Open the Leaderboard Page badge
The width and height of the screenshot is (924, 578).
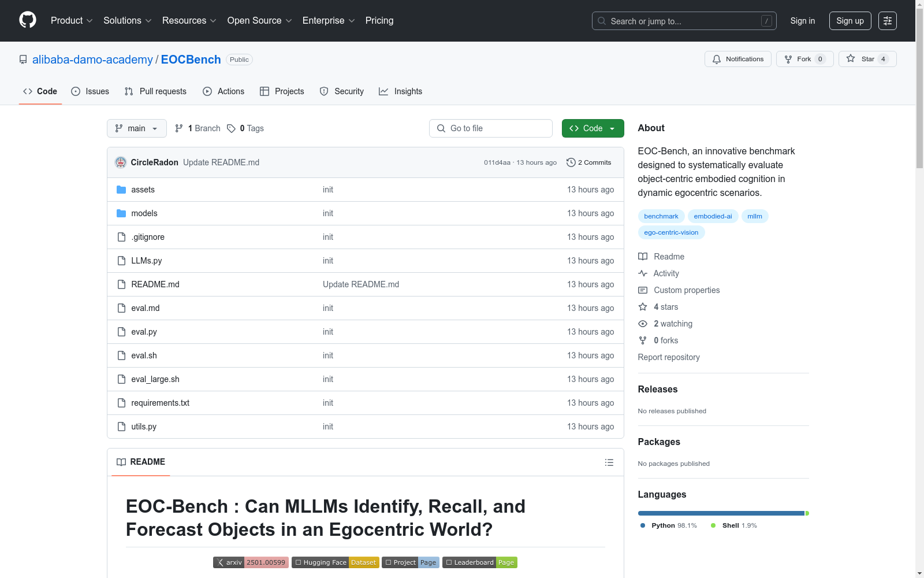(x=480, y=562)
